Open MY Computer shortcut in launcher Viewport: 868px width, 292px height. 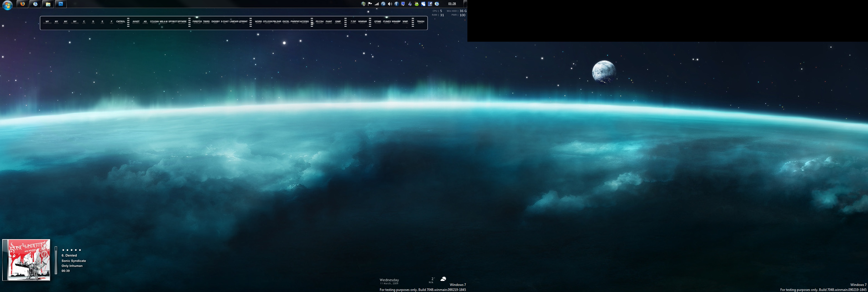coord(47,22)
